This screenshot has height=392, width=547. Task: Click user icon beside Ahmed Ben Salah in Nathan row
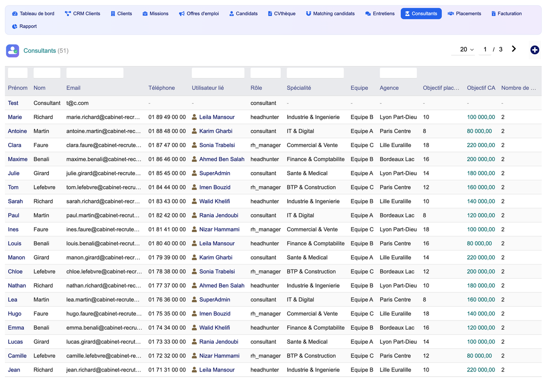coord(195,285)
